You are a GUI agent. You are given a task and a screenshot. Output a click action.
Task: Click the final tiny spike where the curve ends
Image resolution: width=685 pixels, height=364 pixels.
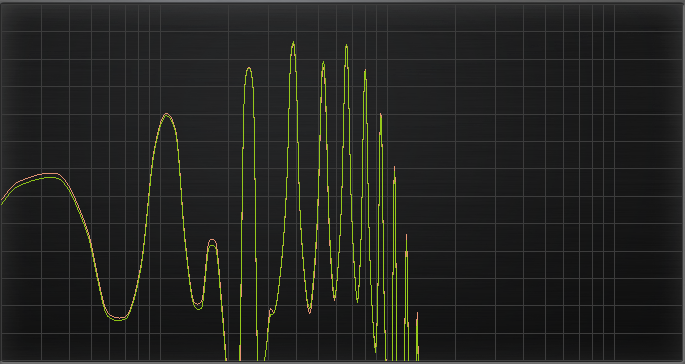(x=417, y=313)
